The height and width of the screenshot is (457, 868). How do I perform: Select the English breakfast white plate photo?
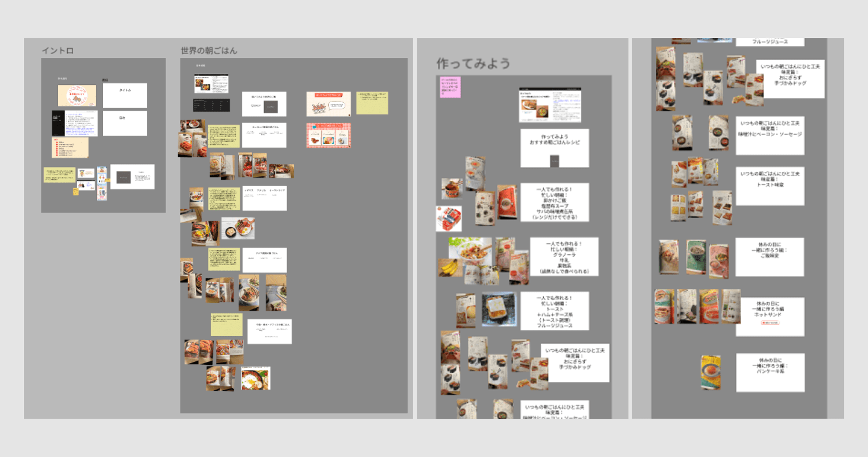point(238,228)
